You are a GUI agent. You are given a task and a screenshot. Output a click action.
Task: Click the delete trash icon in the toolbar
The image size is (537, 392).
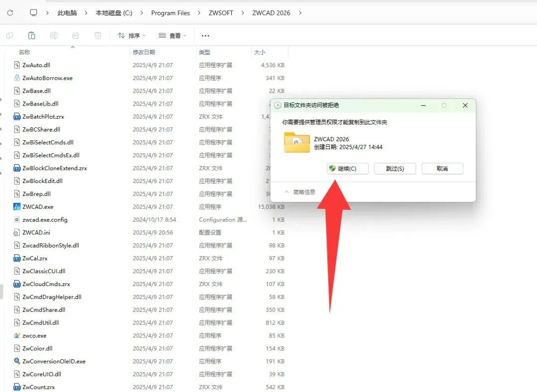[x=98, y=35]
